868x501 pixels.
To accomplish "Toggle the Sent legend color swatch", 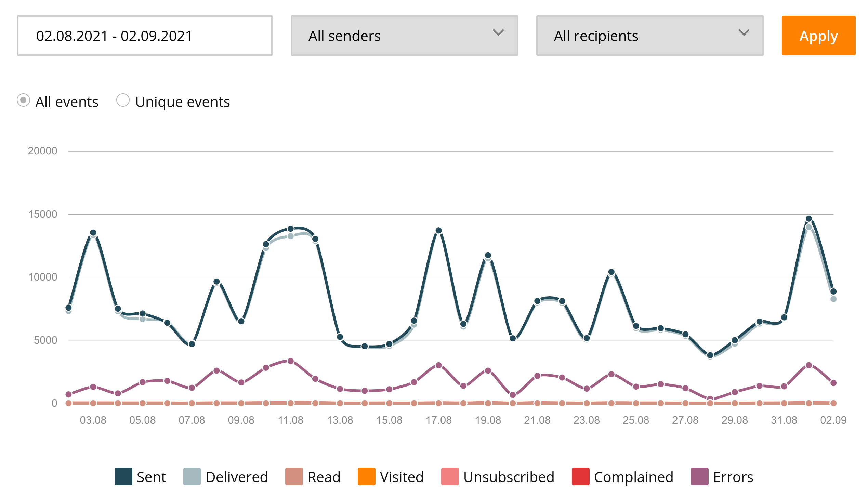I will pos(123,476).
